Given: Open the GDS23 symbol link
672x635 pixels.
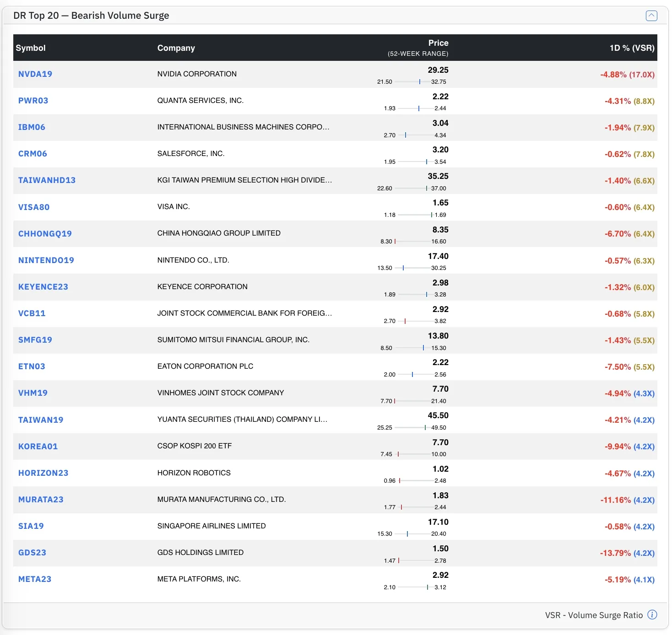Looking at the screenshot, I should (32, 553).
